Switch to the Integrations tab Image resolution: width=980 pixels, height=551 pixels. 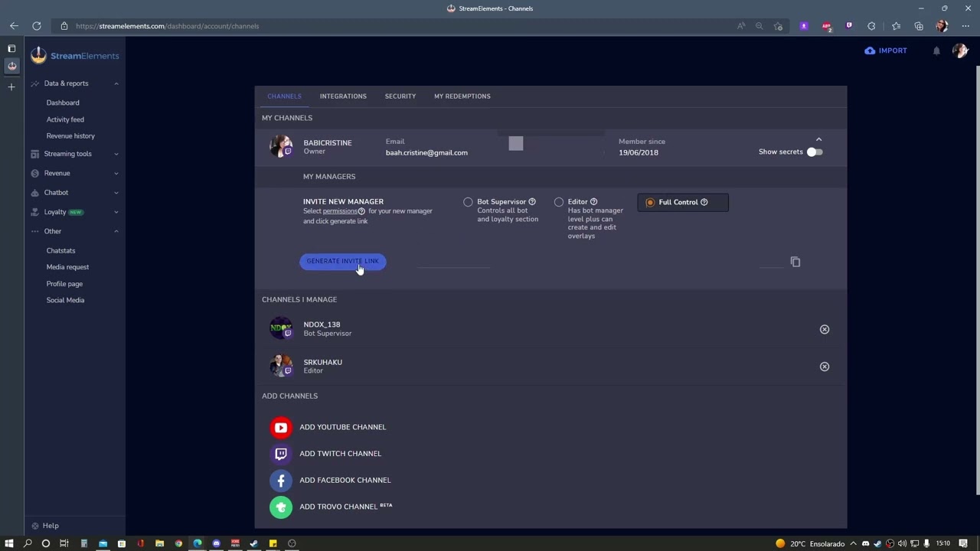tap(343, 96)
